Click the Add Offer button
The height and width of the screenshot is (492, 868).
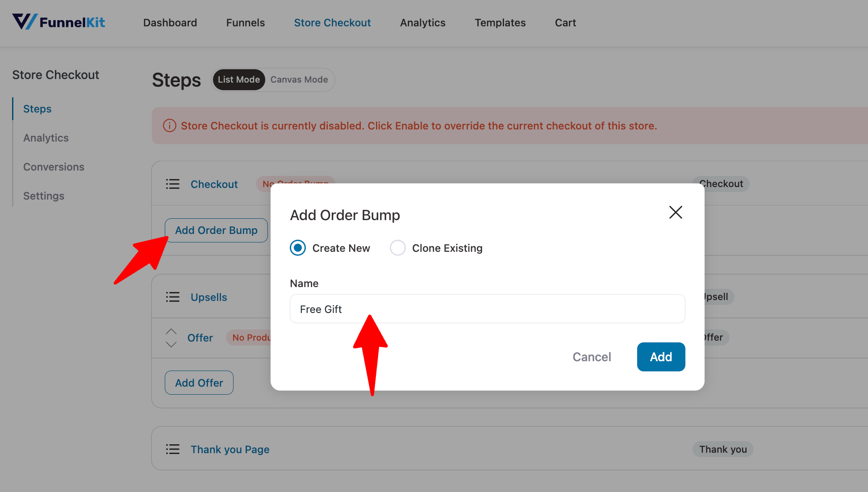[x=199, y=383]
